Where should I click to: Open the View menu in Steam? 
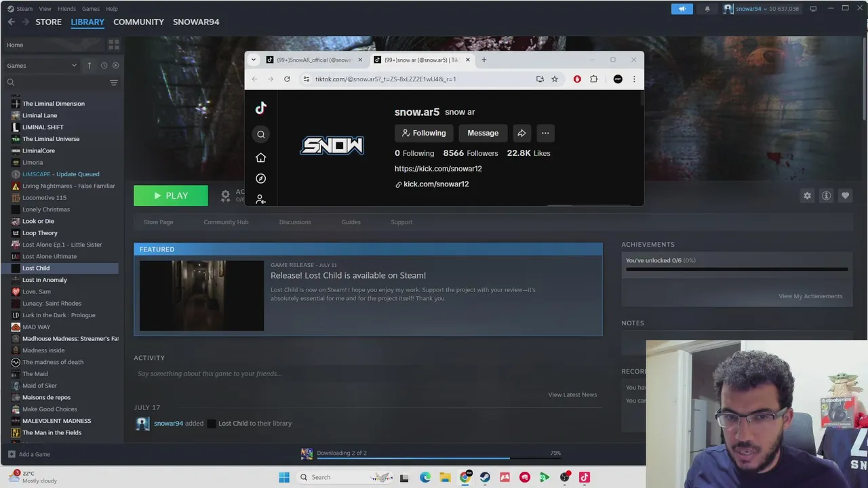pos(45,9)
